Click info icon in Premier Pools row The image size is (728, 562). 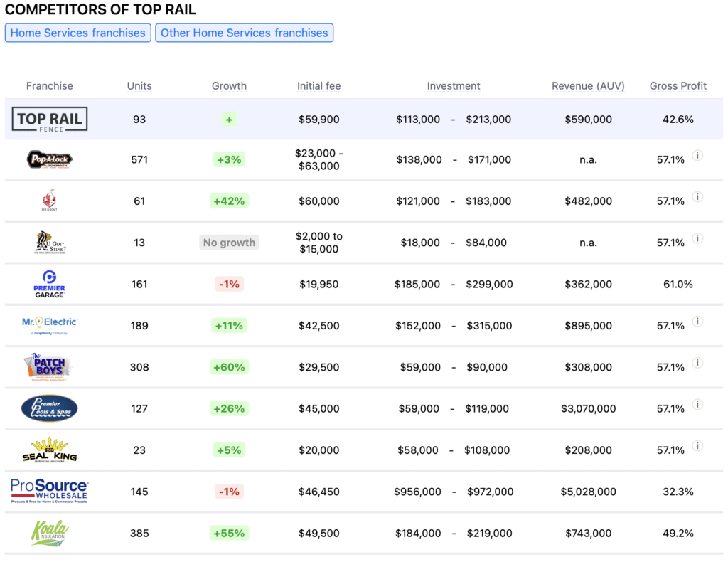pos(697,404)
